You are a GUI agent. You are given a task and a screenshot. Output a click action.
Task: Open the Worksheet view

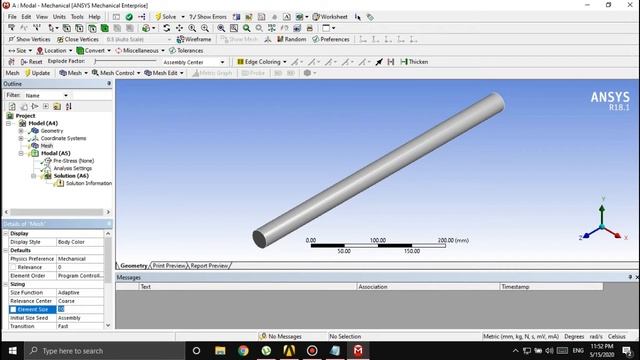(330, 17)
